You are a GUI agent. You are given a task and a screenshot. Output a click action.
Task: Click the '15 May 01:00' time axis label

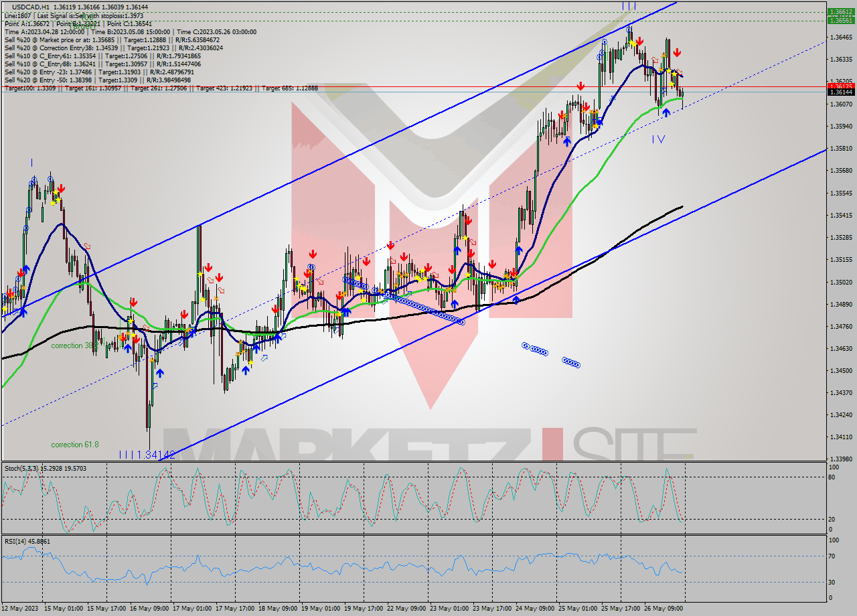tap(63, 608)
